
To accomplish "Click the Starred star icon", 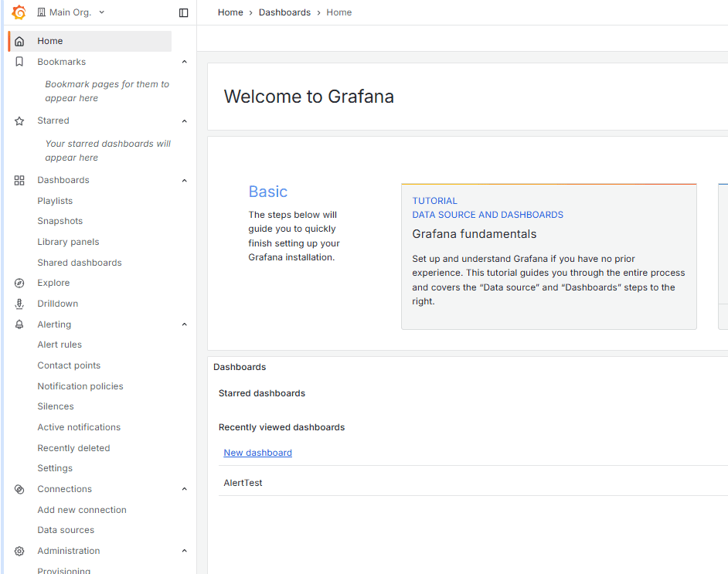I will pyautogui.click(x=19, y=121).
